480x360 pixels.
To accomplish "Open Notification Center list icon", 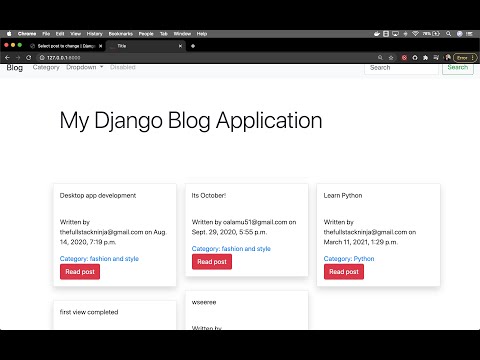I will pyautogui.click(x=469, y=34).
